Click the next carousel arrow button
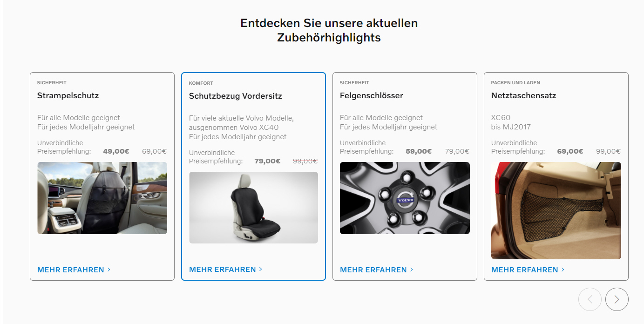 click(x=617, y=299)
